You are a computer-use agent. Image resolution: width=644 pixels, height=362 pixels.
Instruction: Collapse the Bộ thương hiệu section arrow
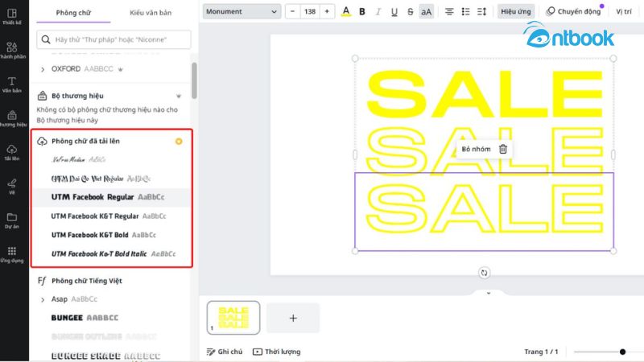[x=179, y=96]
